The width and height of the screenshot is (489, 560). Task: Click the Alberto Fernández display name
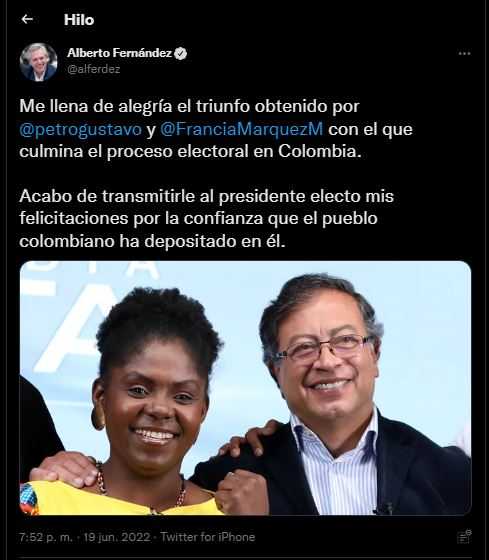click(x=120, y=53)
